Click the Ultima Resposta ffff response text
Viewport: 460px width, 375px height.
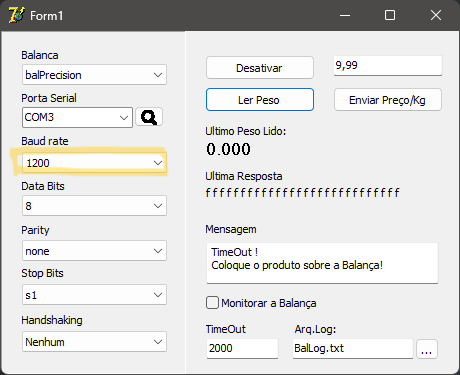(302, 192)
